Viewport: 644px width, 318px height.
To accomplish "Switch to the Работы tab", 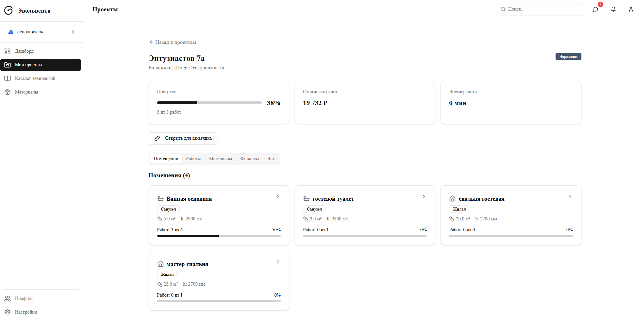I will (x=193, y=159).
